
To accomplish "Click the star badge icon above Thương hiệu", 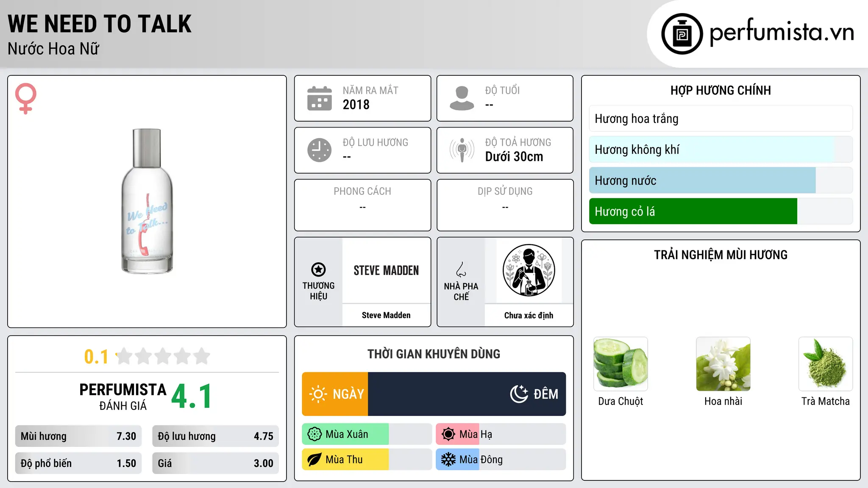I will (318, 269).
